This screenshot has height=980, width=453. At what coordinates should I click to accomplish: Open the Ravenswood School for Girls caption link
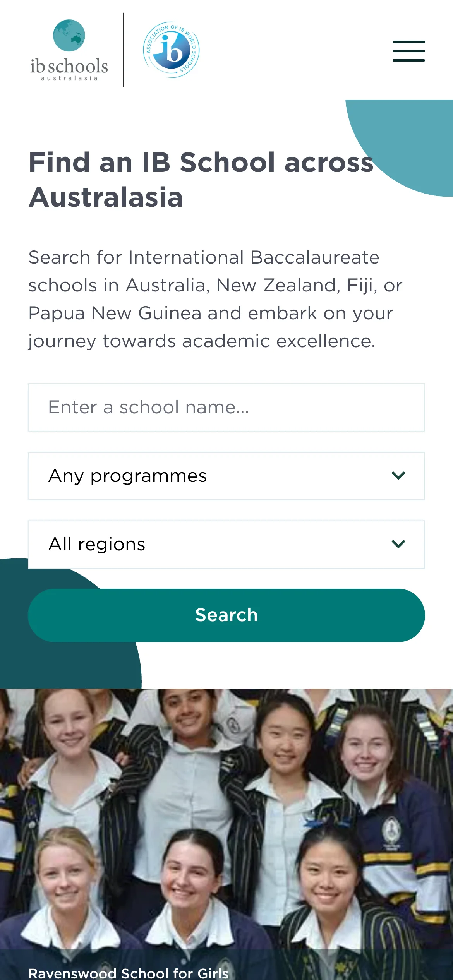tap(128, 972)
